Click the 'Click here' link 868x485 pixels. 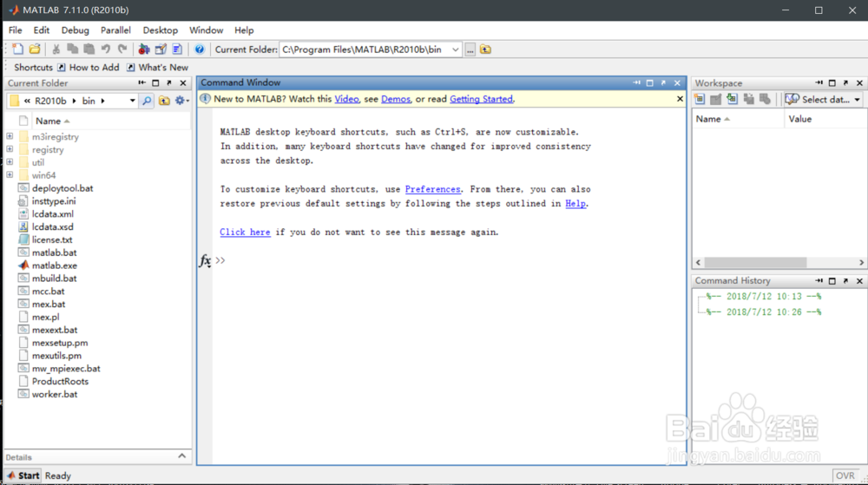point(245,233)
